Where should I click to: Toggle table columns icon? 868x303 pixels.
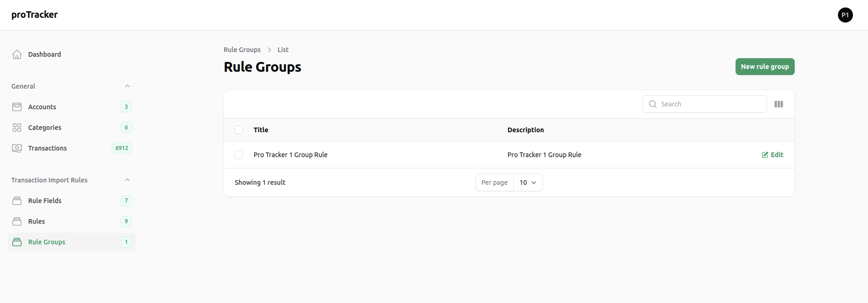pyautogui.click(x=778, y=104)
